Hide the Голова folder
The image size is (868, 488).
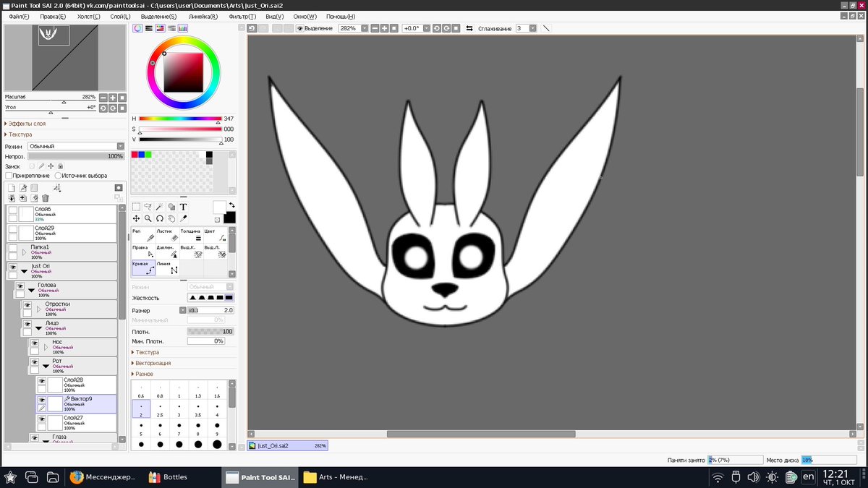[x=20, y=286]
